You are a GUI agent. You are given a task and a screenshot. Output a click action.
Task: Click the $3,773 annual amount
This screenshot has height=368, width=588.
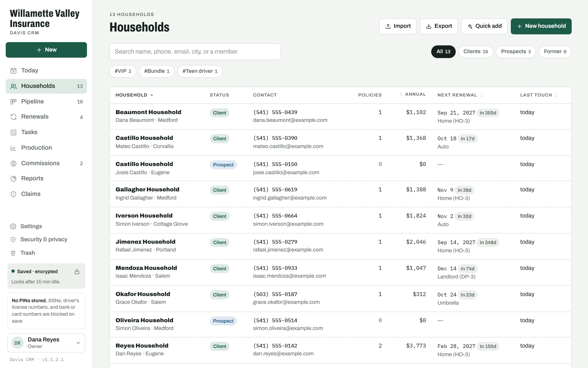click(416, 346)
